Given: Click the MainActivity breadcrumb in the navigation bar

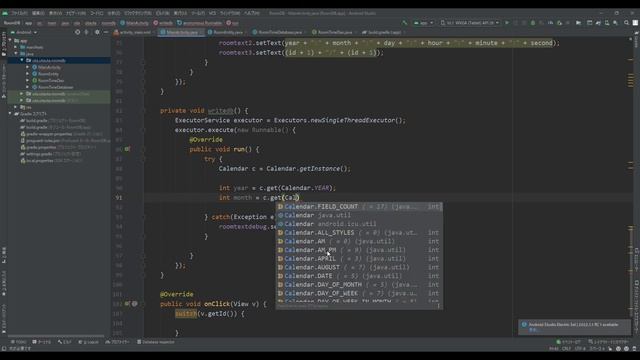Looking at the screenshot, I should pos(134,23).
